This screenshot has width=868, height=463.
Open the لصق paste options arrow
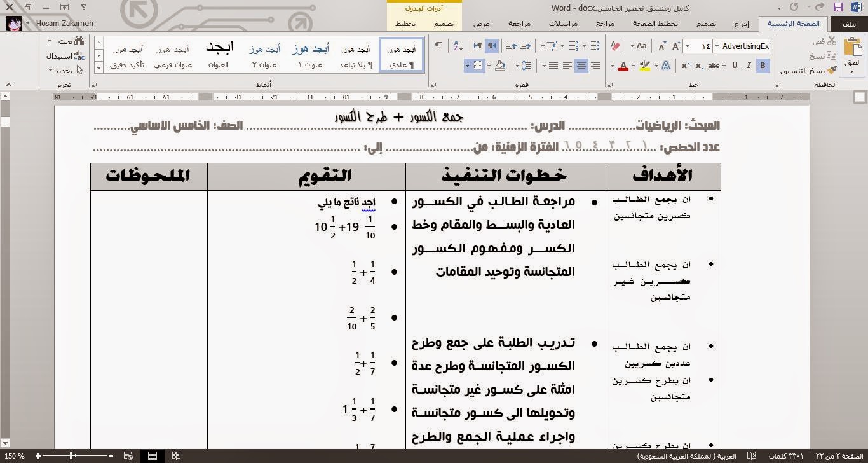[852, 71]
